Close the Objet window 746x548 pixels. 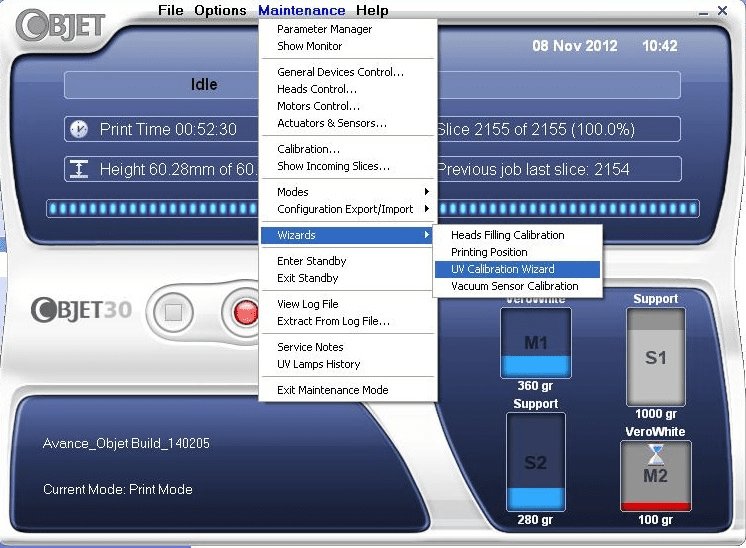722,10
